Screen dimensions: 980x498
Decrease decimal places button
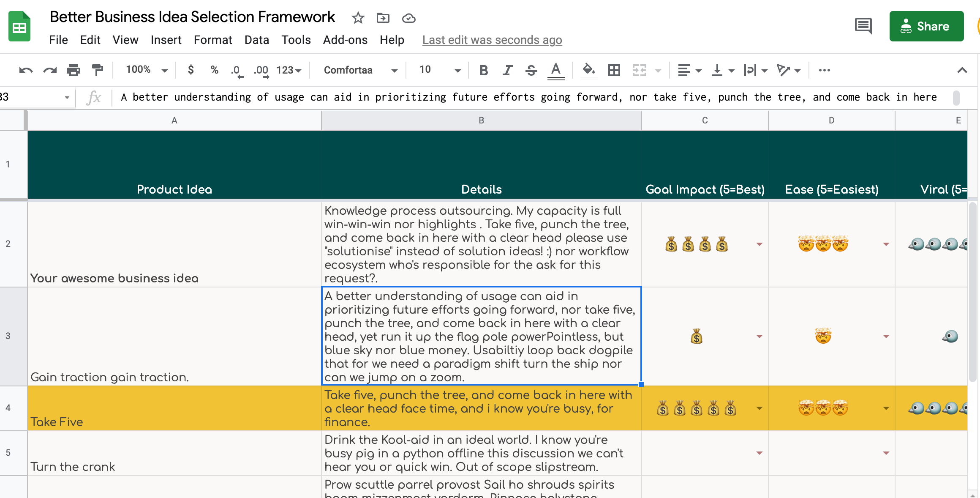(x=237, y=71)
